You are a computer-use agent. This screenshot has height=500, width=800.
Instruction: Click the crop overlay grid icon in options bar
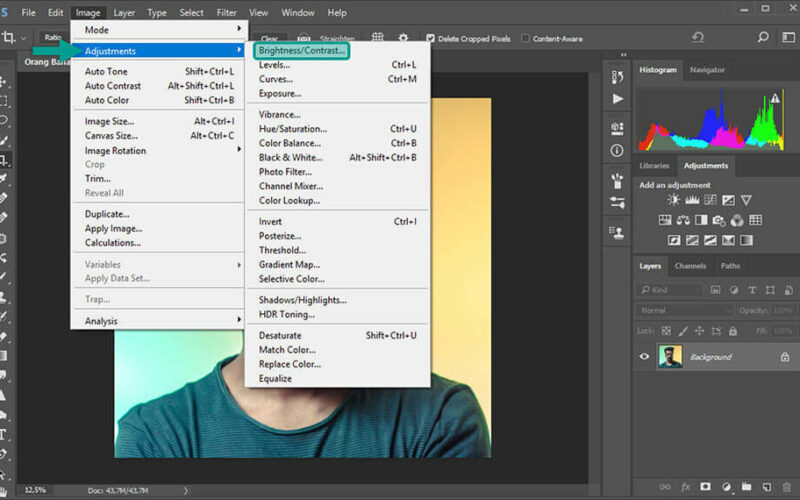tap(378, 38)
